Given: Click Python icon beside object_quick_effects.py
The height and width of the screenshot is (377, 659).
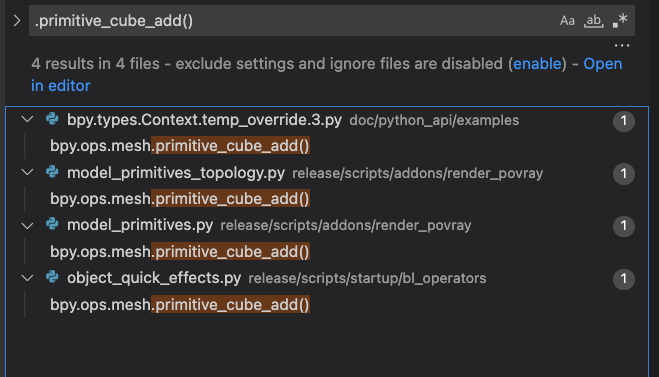Looking at the screenshot, I should point(52,277).
